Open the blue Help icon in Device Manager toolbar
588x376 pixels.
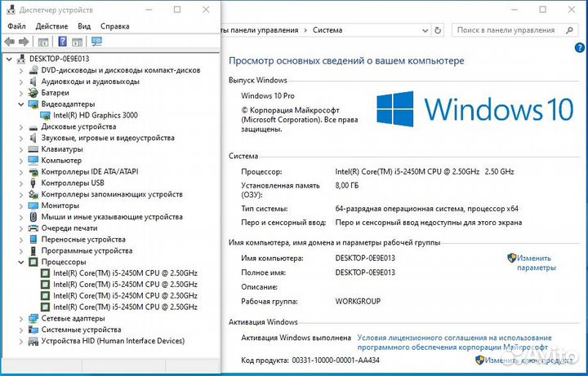pyautogui.click(x=63, y=42)
